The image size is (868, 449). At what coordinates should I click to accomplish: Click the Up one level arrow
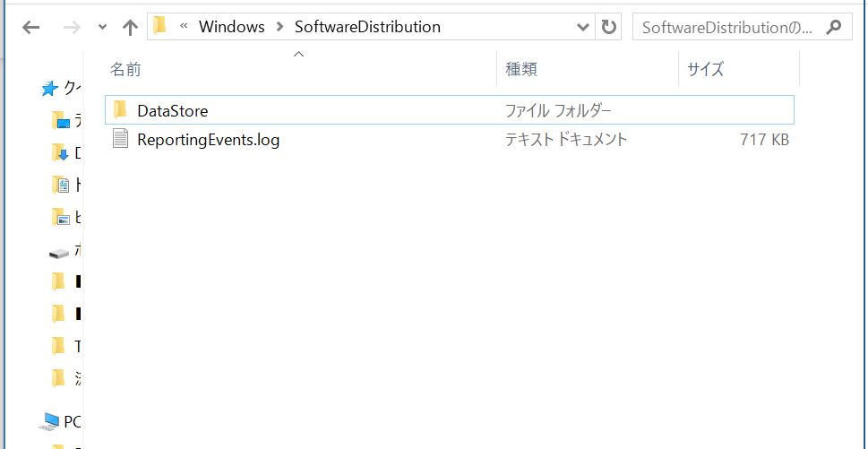130,27
